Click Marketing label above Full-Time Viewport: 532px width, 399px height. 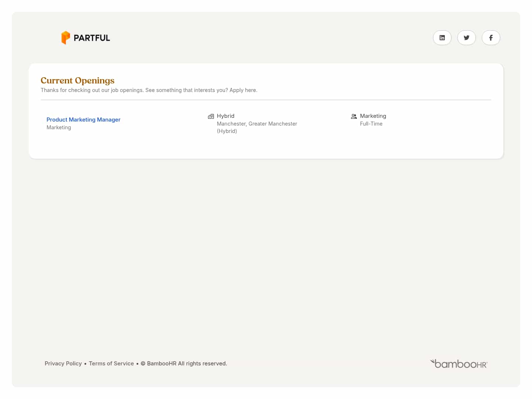pyautogui.click(x=373, y=116)
